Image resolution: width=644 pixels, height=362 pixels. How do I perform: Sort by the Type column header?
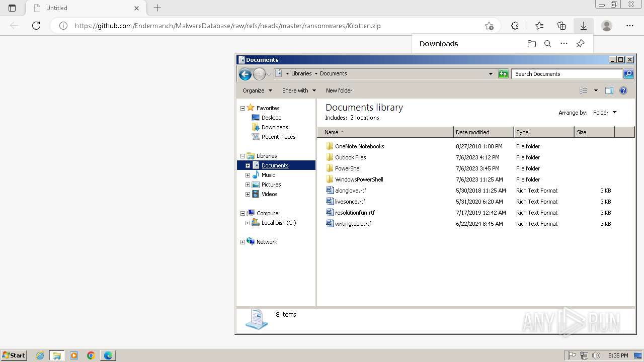544,132
